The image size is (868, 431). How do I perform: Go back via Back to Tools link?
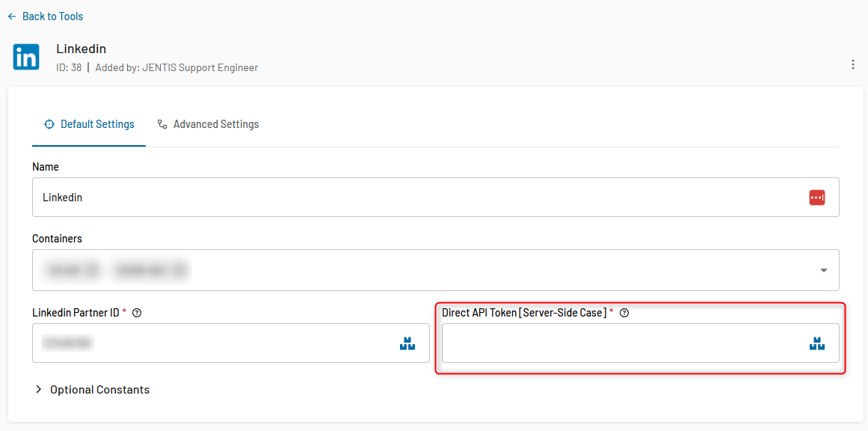point(46,16)
